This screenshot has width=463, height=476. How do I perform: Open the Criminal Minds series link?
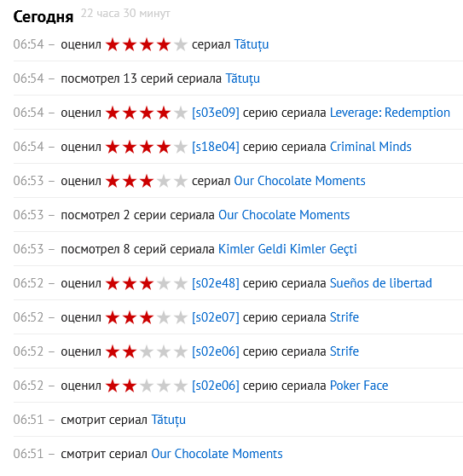(370, 147)
